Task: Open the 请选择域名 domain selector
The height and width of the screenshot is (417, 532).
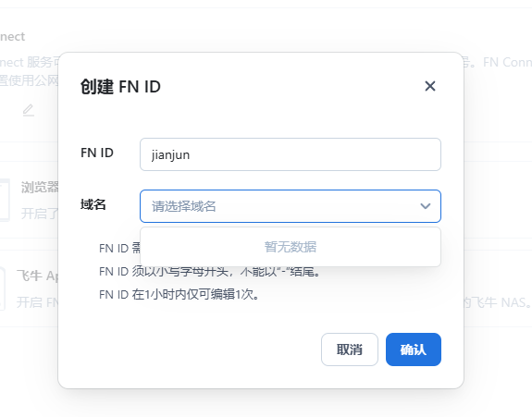Action: pyautogui.click(x=291, y=206)
